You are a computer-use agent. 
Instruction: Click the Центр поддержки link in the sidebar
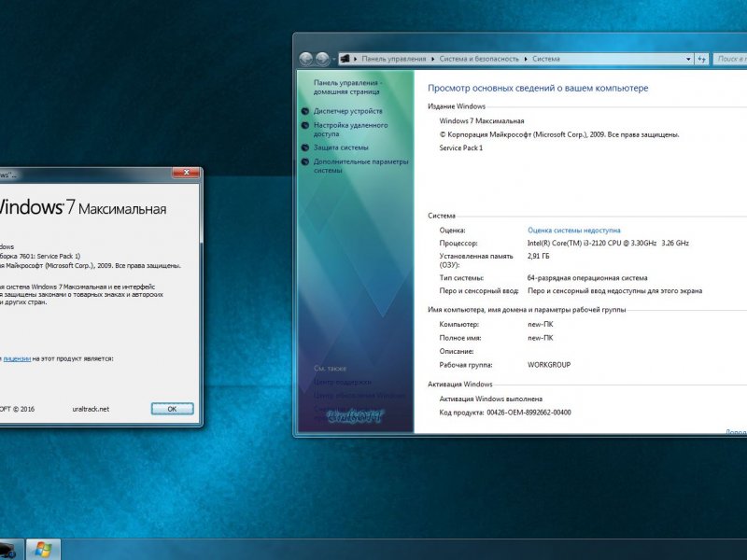coord(342,382)
